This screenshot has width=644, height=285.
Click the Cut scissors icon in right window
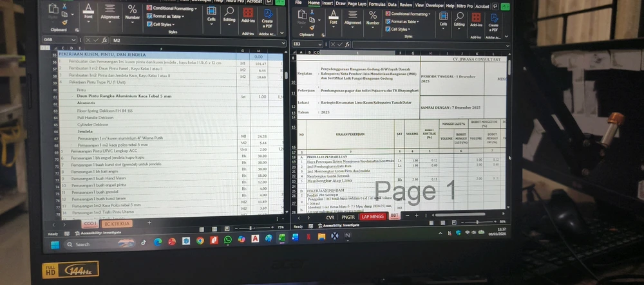point(313,12)
